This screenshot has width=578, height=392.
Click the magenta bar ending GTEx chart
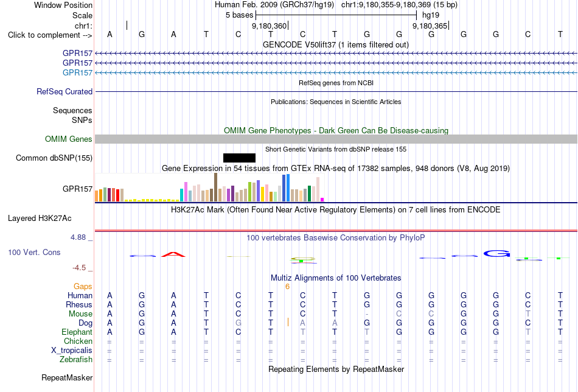click(x=322, y=200)
